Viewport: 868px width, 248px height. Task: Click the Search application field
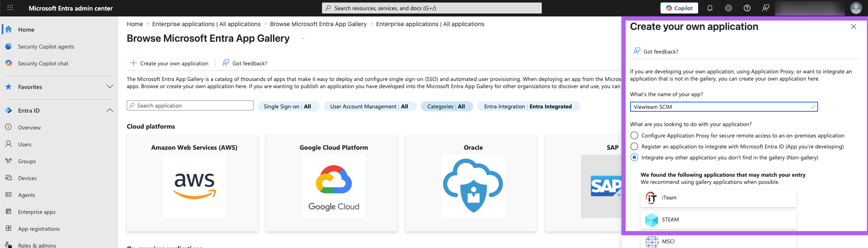click(x=190, y=105)
